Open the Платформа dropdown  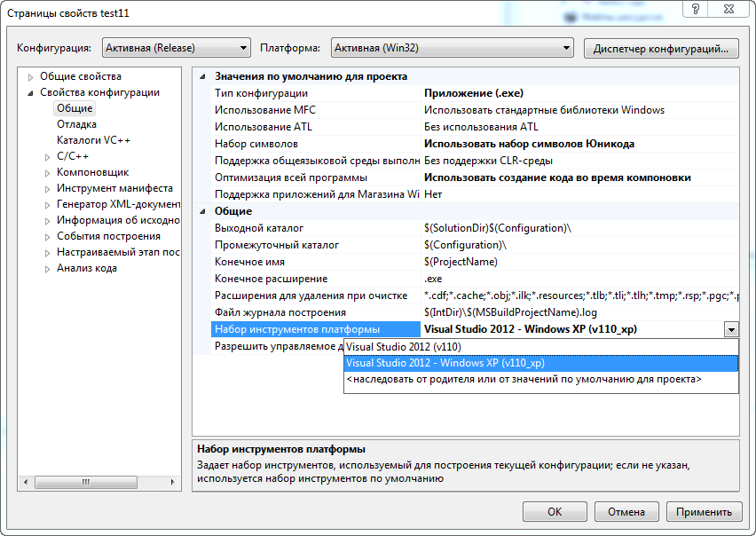tap(567, 46)
